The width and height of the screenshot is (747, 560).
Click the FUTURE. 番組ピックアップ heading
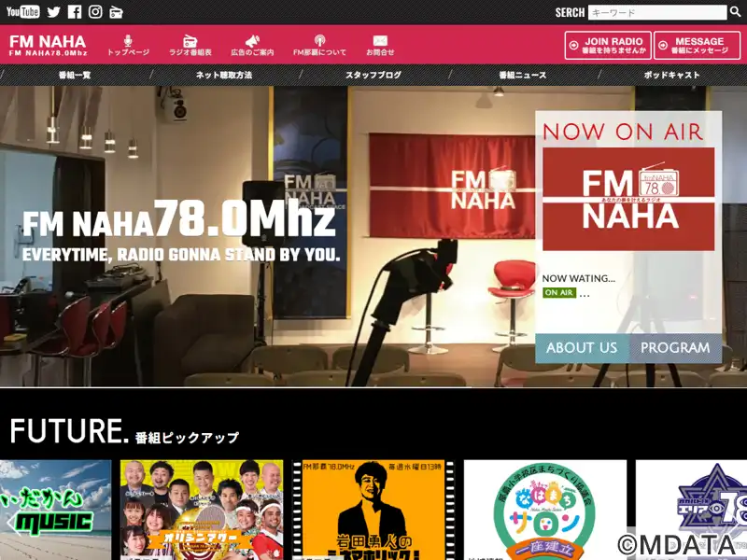124,431
